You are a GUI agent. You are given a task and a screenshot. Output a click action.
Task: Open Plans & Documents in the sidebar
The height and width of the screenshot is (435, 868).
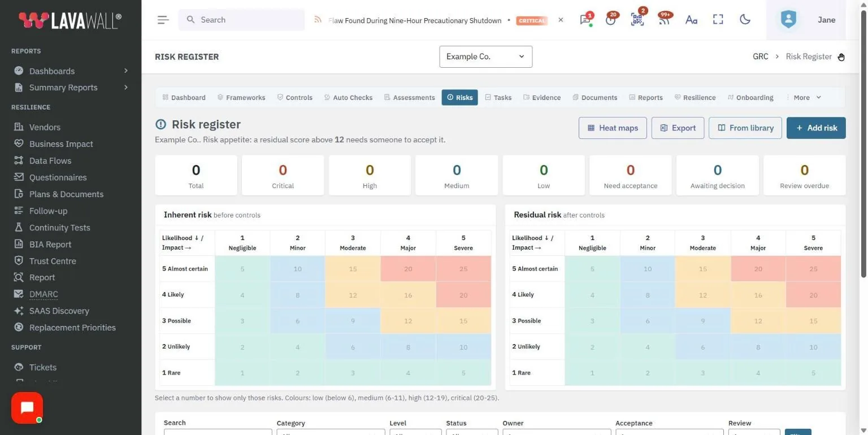tap(66, 194)
